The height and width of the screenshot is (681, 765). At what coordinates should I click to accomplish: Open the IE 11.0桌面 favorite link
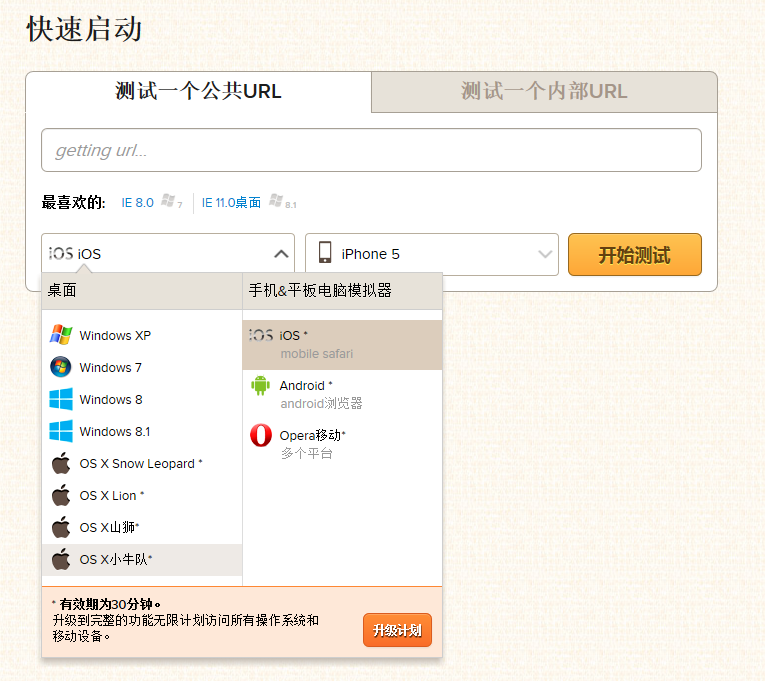[231, 202]
